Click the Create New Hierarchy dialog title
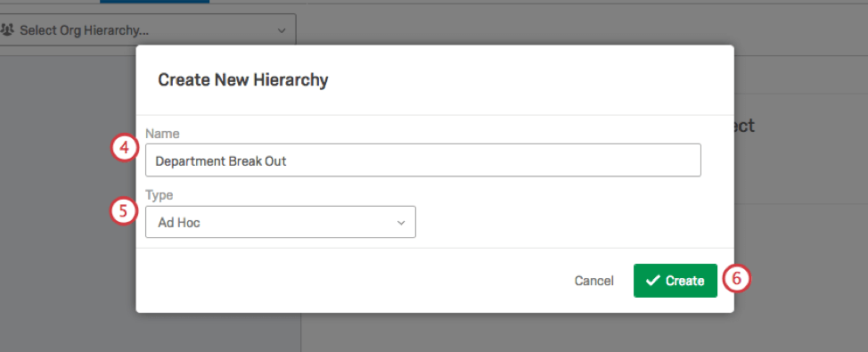 pyautogui.click(x=243, y=79)
